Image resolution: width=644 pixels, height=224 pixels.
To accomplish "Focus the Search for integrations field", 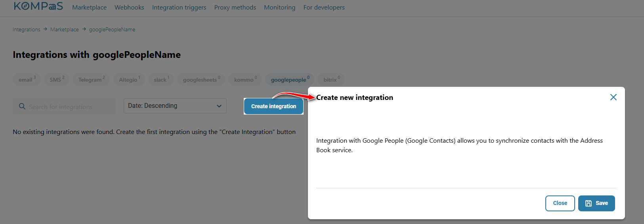I will click(64, 106).
